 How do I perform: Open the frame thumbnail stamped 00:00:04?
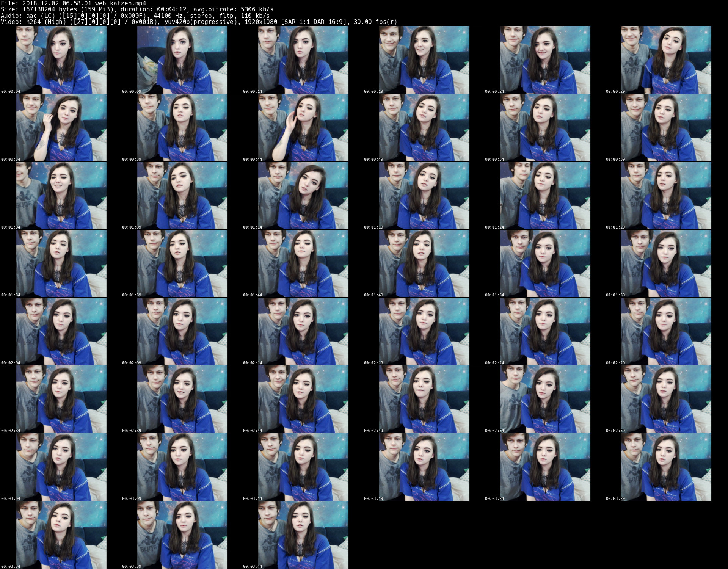(x=61, y=60)
